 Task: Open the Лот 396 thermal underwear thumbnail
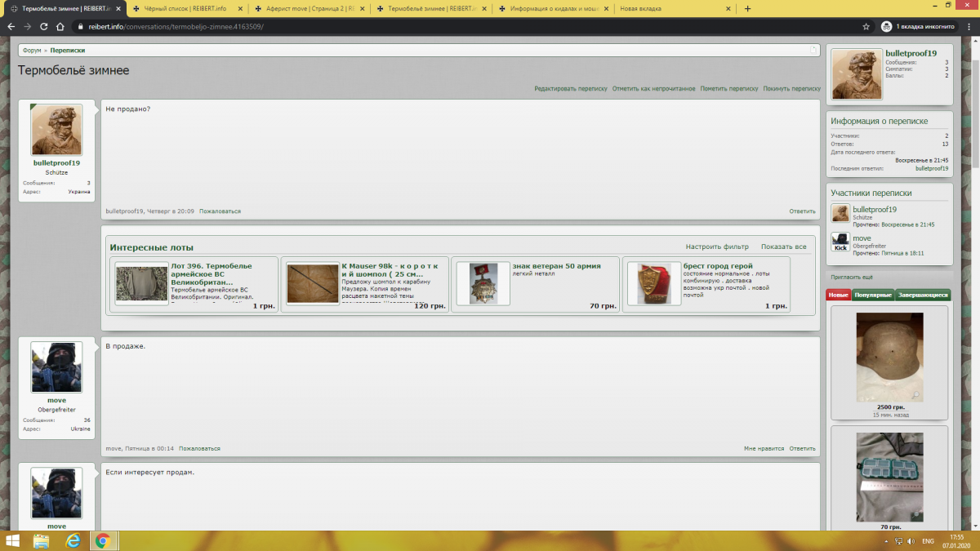point(142,284)
